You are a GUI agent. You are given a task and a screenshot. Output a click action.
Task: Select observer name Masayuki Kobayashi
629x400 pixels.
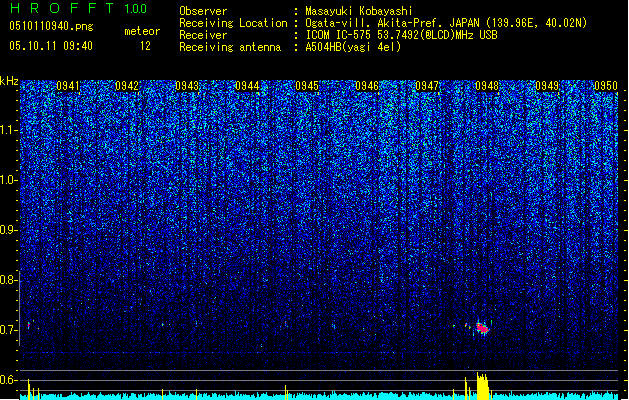click(359, 11)
